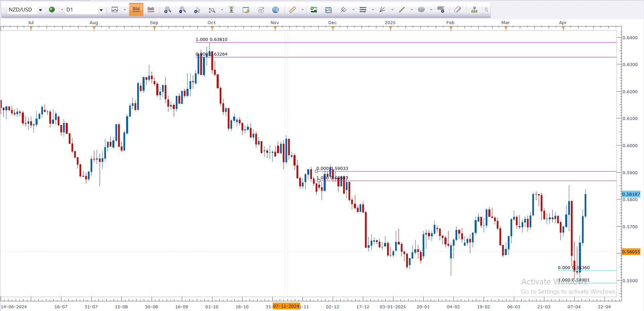Select the Andrews pitchfork drawing tool
The height and width of the screenshot is (311, 644).
tap(382, 10)
